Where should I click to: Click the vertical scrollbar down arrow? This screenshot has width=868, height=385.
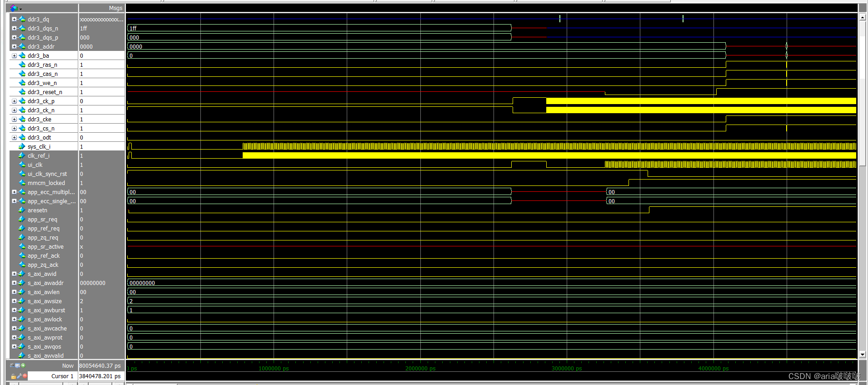click(862, 354)
